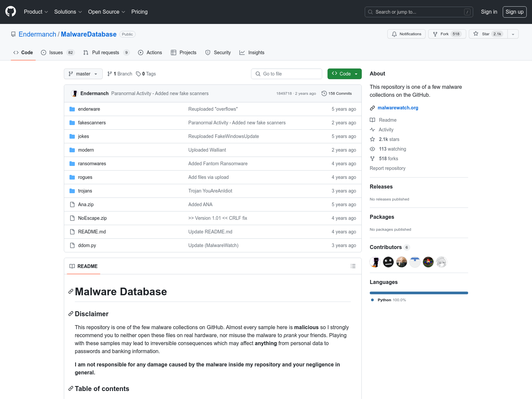Click the ddom.py file icon
This screenshot has height=399, width=532.
coord(72,245)
